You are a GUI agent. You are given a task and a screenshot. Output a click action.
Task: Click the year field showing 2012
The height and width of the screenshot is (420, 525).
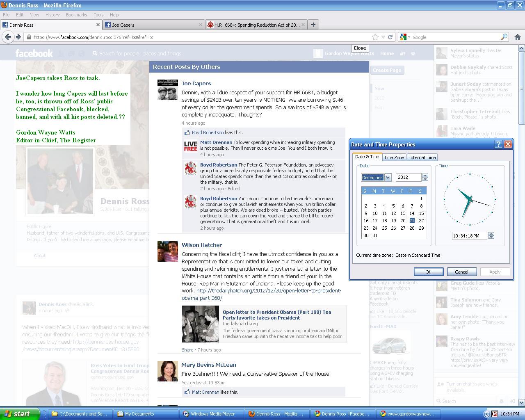pos(409,177)
